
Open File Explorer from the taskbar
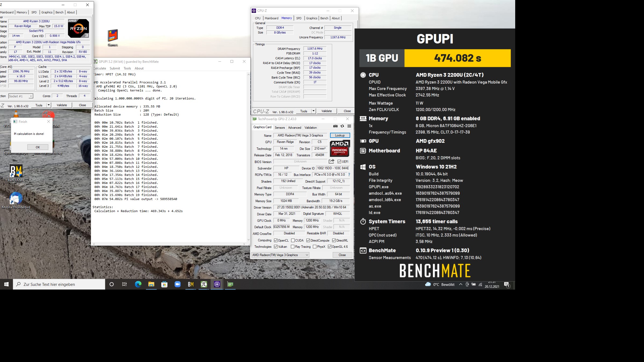pyautogui.click(x=151, y=284)
